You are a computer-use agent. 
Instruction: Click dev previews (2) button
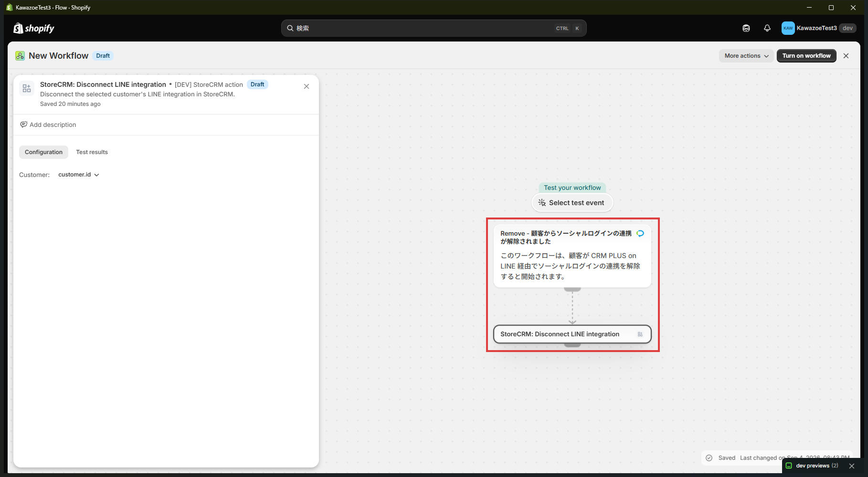click(x=817, y=466)
